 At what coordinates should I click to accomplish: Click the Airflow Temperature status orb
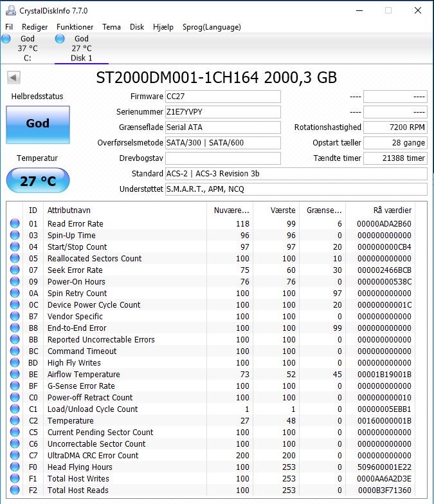[15, 374]
